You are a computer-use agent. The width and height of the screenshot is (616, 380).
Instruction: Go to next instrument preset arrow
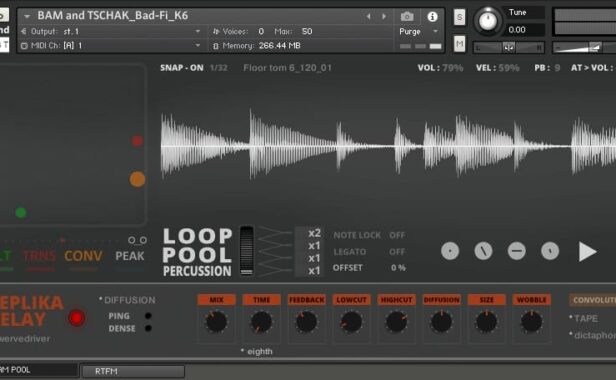click(384, 17)
